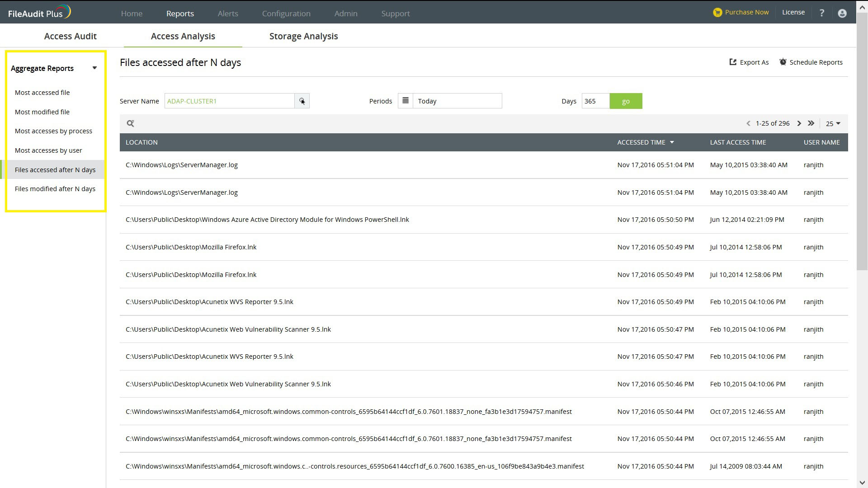Open the rows-per-page 25 dropdown
The width and height of the screenshot is (868, 488).
pos(833,124)
